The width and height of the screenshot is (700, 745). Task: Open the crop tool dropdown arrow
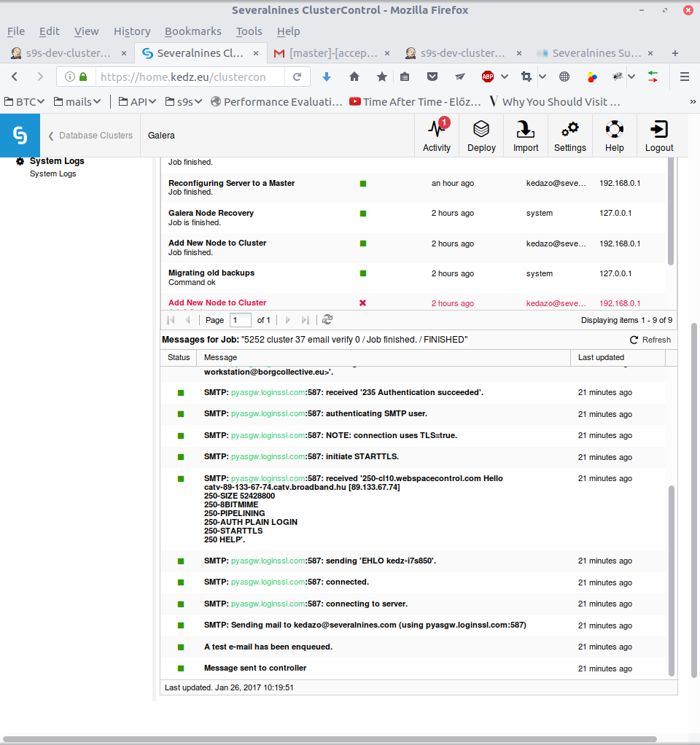(542, 77)
